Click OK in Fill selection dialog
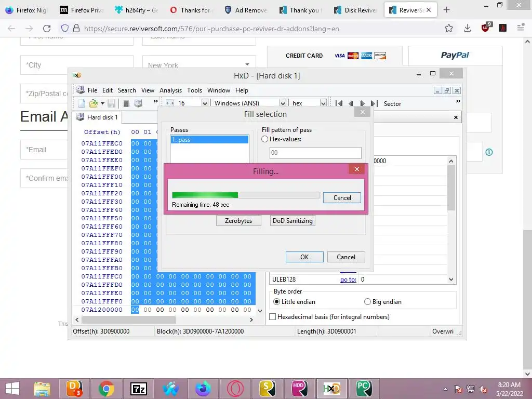 point(304,257)
